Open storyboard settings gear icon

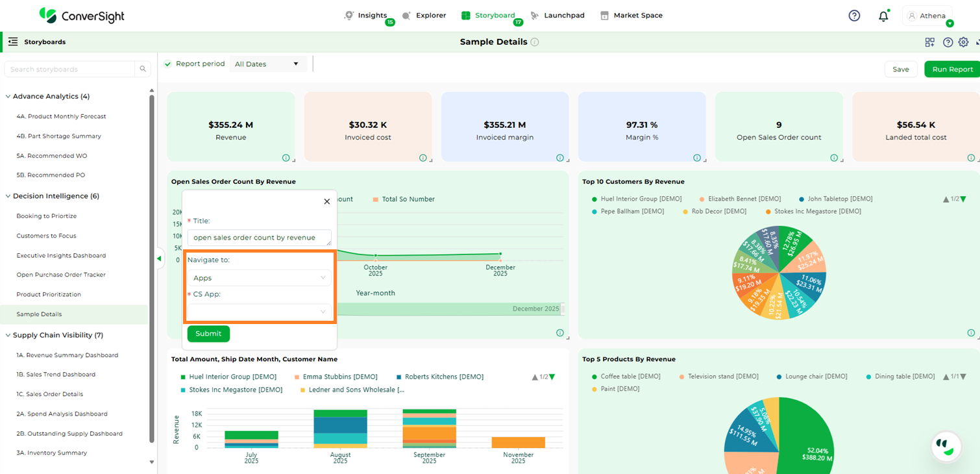pyautogui.click(x=963, y=42)
